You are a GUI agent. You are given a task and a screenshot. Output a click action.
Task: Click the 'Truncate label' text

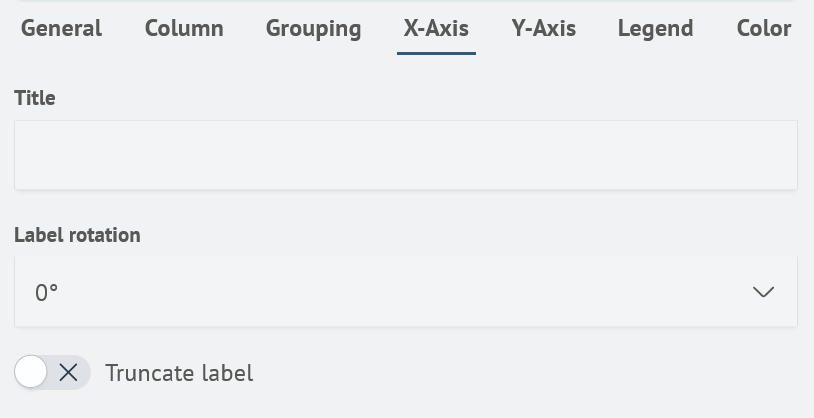[x=179, y=373]
